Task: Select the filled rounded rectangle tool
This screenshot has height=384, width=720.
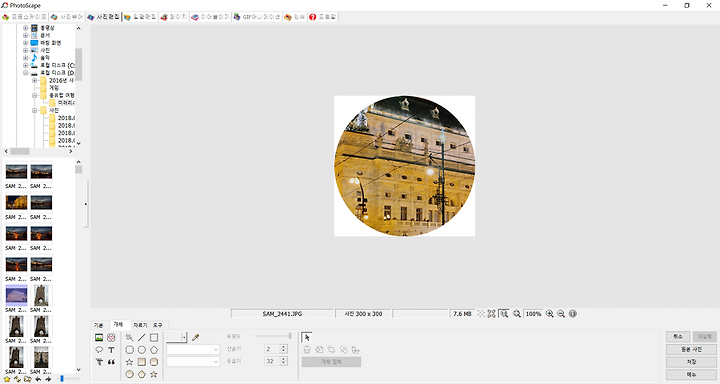Action: (x=154, y=362)
